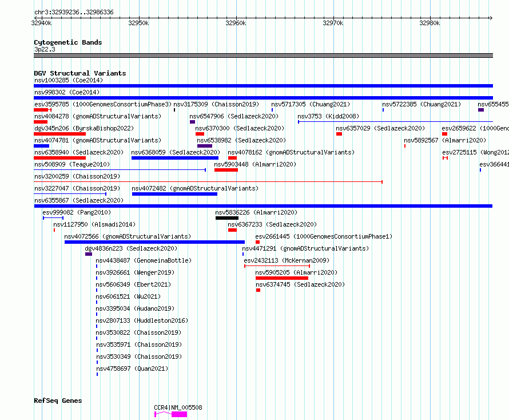Click the nsv6368059 blue variant bar
Viewport: 509px width, 420px height.
click(x=175, y=158)
